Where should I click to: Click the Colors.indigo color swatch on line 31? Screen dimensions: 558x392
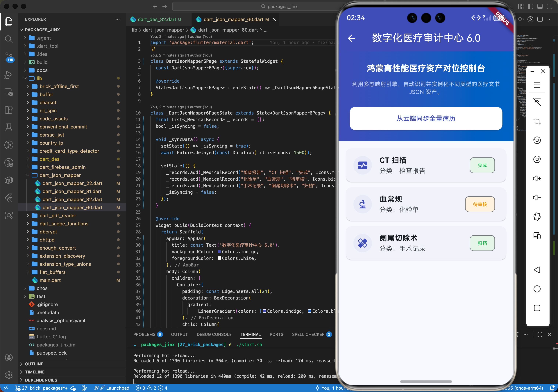tap(219, 252)
